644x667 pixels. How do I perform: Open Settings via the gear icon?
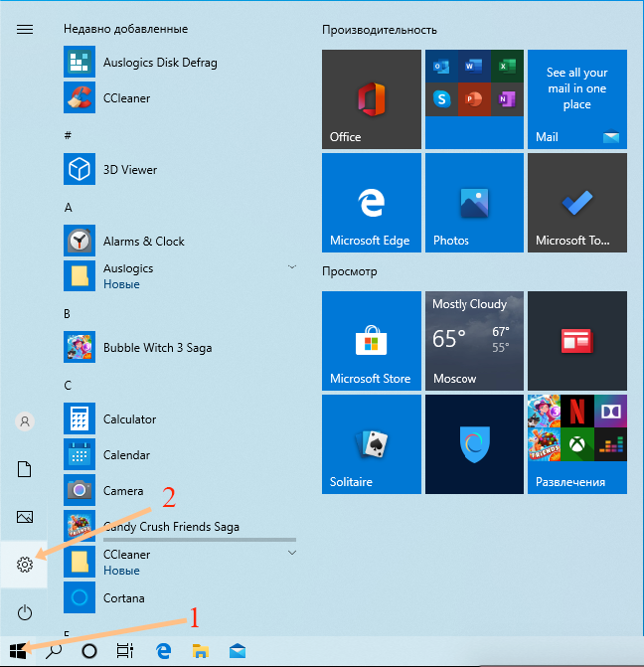click(x=24, y=565)
